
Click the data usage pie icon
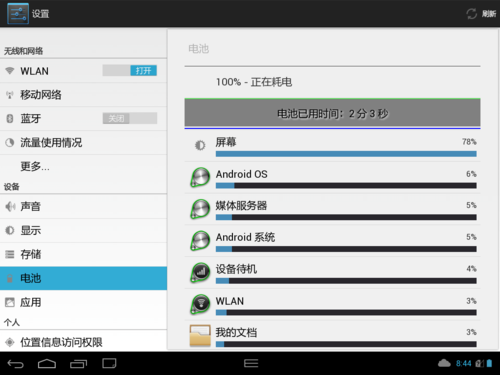pyautogui.click(x=10, y=143)
